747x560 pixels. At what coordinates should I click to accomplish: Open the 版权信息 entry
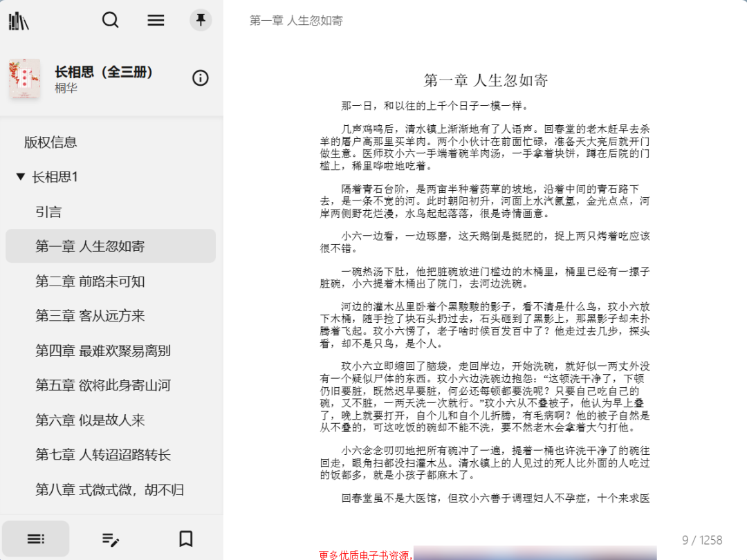click(50, 142)
